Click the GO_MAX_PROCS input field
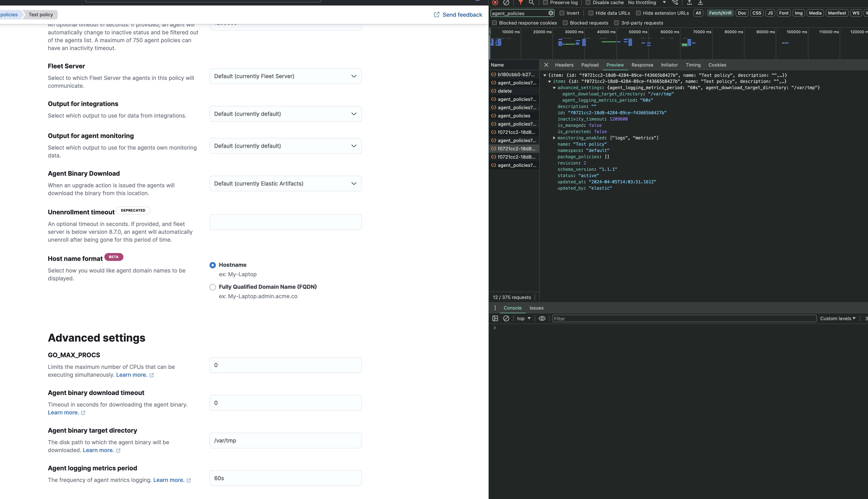The width and height of the screenshot is (868, 499). (x=285, y=365)
